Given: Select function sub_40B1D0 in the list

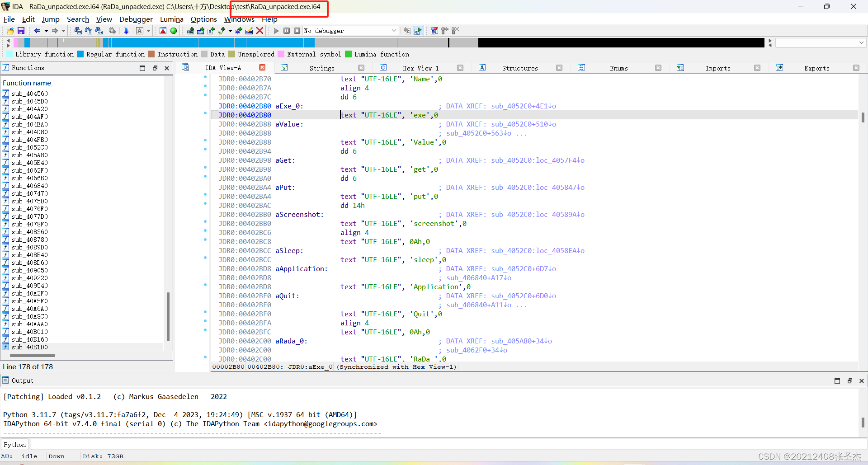Looking at the screenshot, I should click(x=30, y=347).
